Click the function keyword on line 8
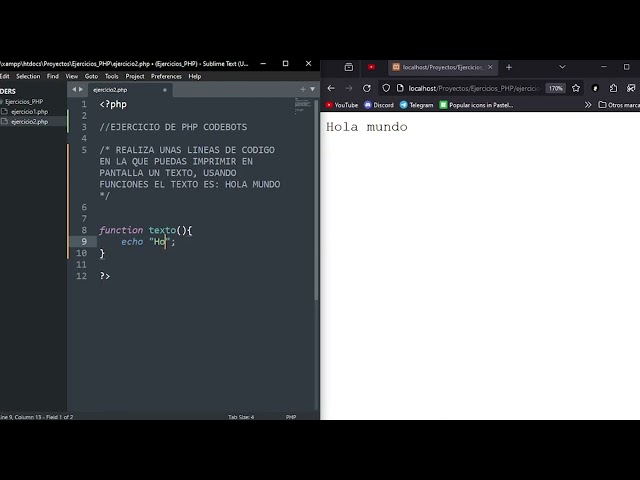640x480 pixels. tap(121, 230)
